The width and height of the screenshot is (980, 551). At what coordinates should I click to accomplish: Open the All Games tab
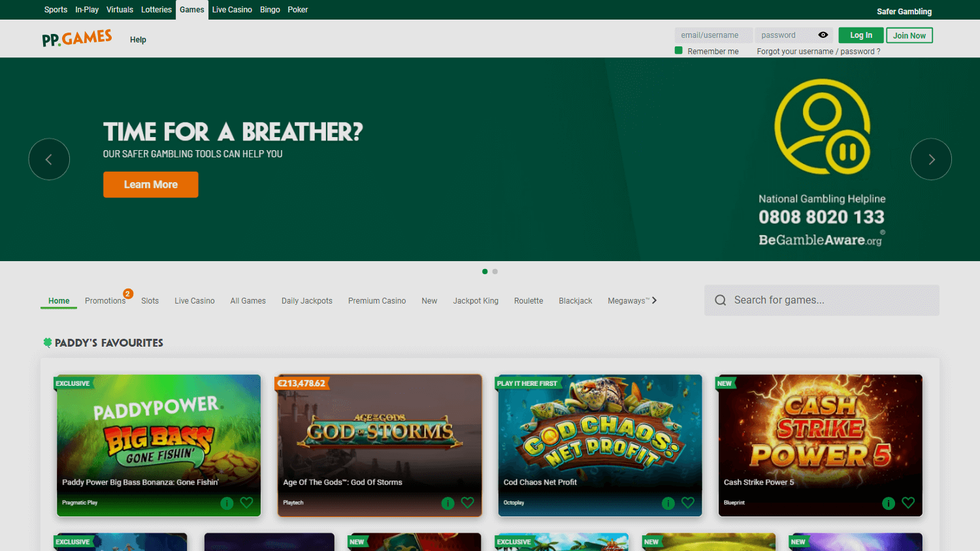(x=248, y=301)
